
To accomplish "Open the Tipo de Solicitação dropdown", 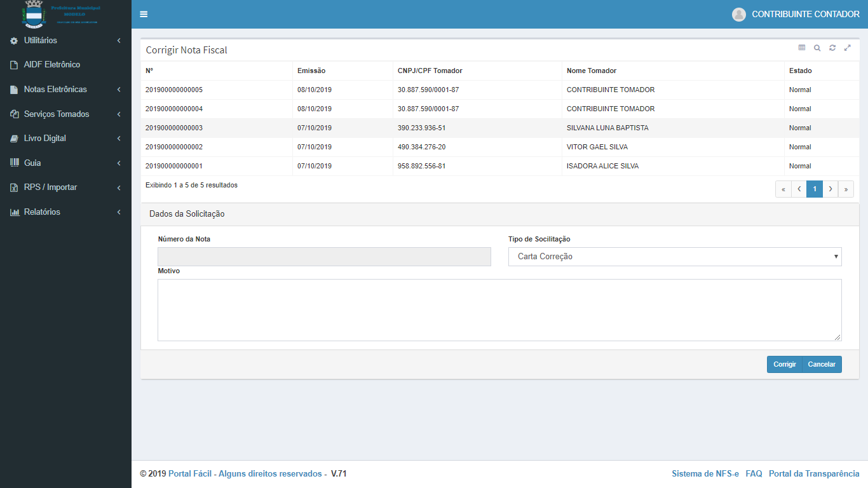I will click(674, 257).
